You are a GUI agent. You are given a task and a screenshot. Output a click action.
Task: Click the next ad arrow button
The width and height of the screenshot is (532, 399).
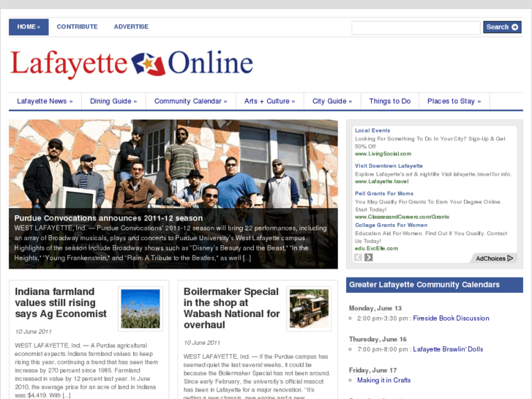coord(369,258)
